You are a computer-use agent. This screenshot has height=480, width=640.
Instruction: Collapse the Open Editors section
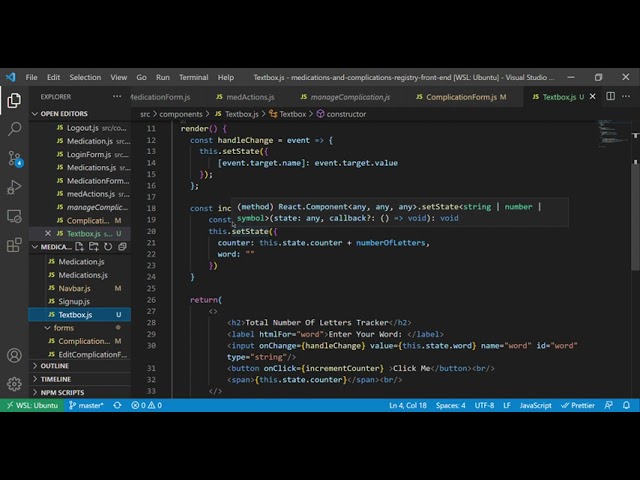80,114
